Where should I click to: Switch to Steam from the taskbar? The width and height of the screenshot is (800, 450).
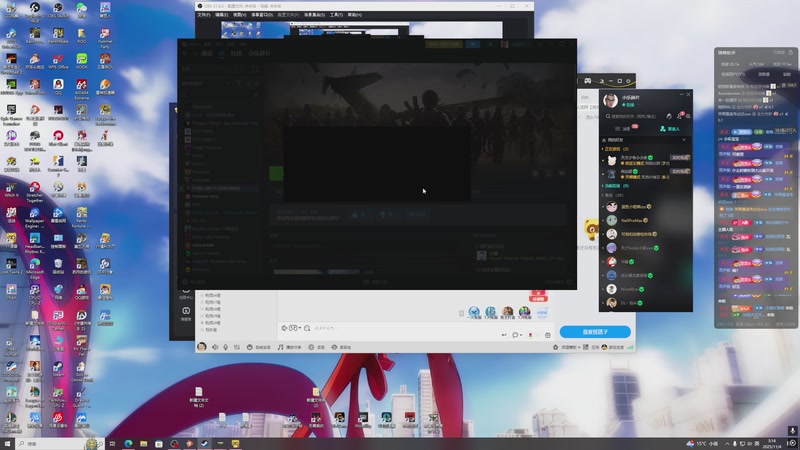[205, 444]
